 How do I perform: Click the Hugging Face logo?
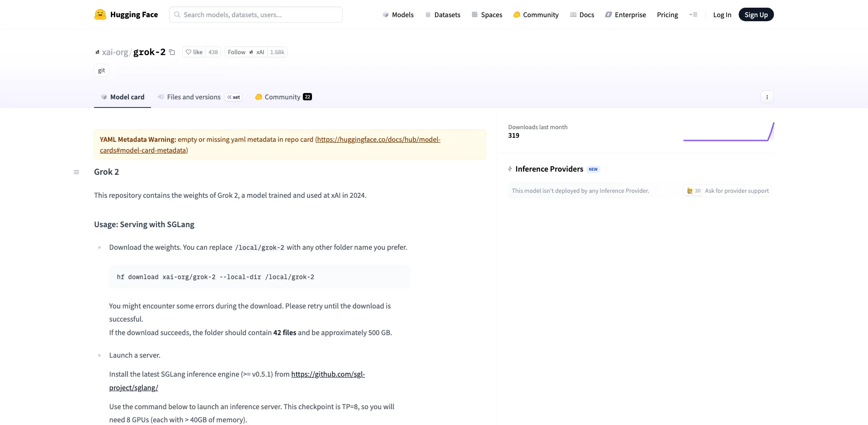[100, 14]
